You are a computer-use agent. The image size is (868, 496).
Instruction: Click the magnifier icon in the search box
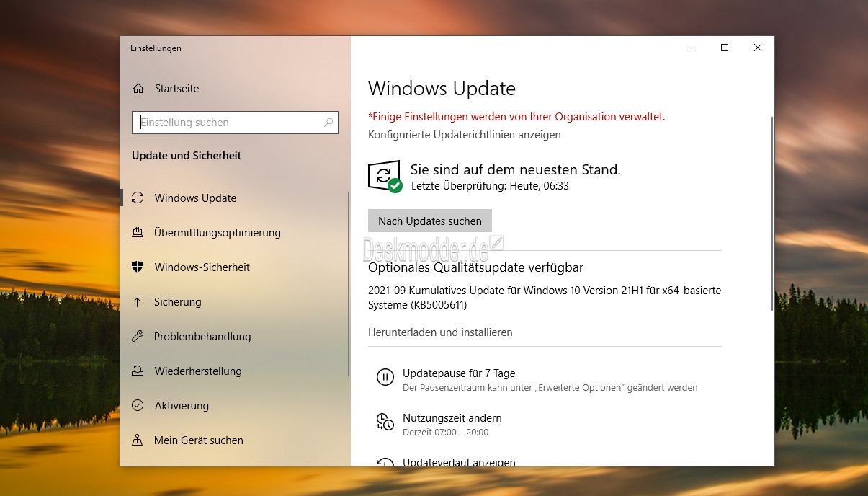point(328,123)
